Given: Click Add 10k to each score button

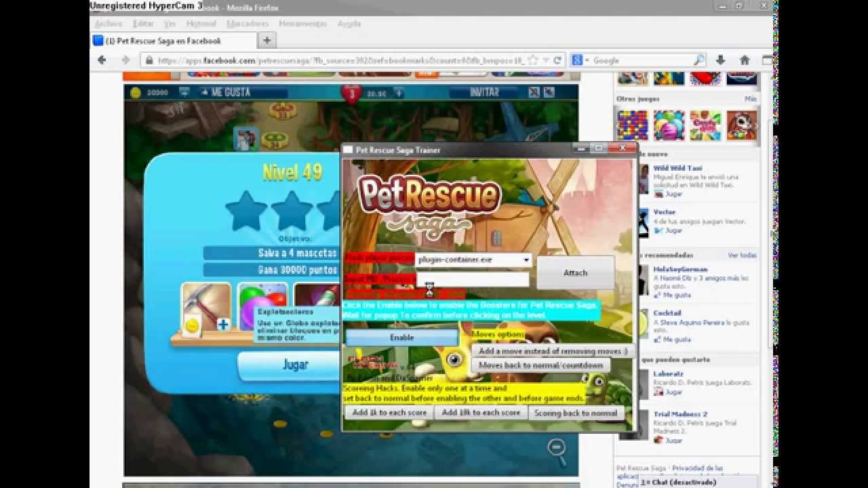Looking at the screenshot, I should (x=481, y=412).
